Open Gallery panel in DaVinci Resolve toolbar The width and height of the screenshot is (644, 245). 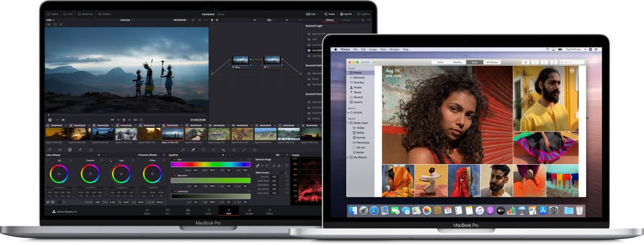(52, 14)
